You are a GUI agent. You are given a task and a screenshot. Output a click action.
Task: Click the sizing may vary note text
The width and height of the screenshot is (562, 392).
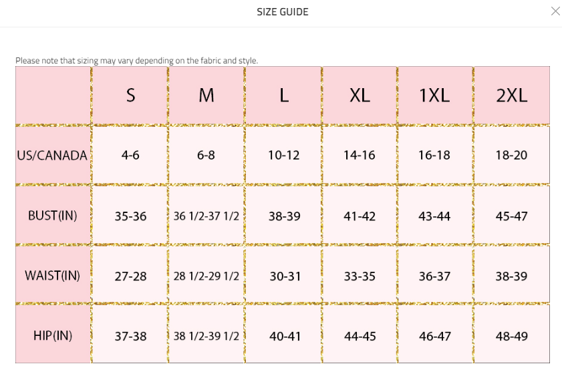[x=136, y=61]
